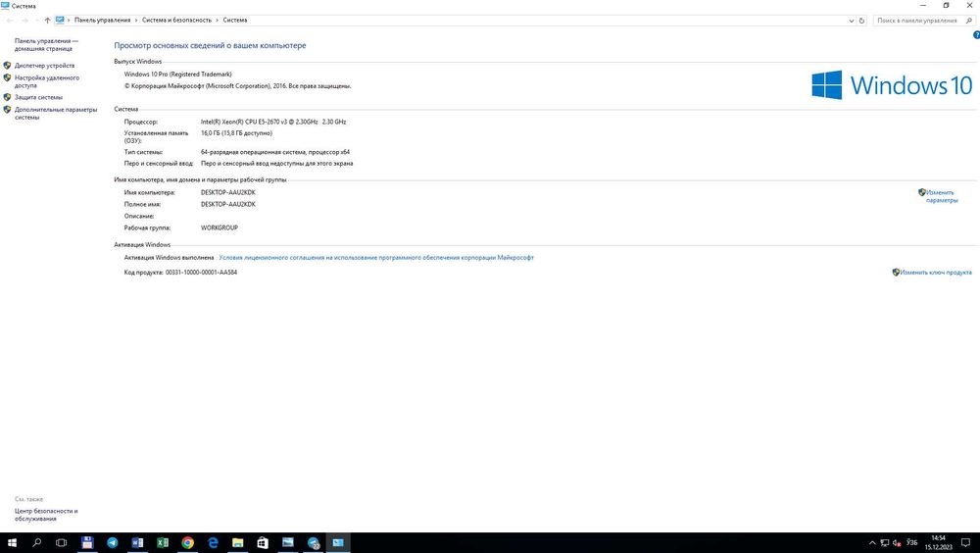The height and width of the screenshot is (553, 980).
Task: Open the taskbar clock and date
Action: pos(938,543)
